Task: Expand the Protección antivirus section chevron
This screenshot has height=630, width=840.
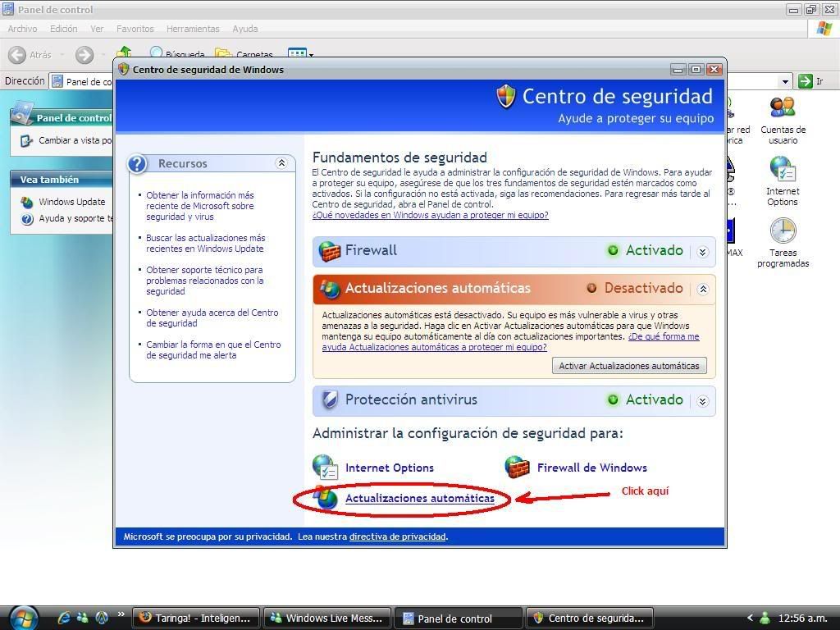Action: (x=703, y=401)
